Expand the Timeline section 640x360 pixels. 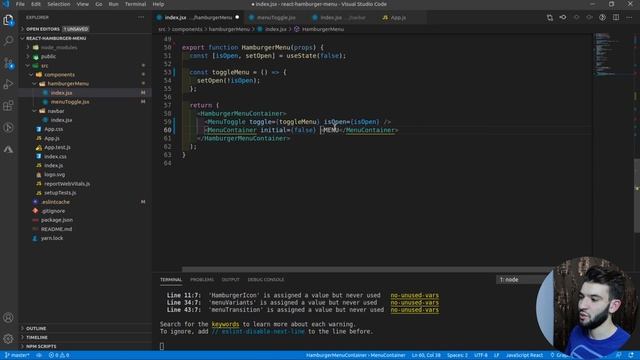click(x=37, y=337)
